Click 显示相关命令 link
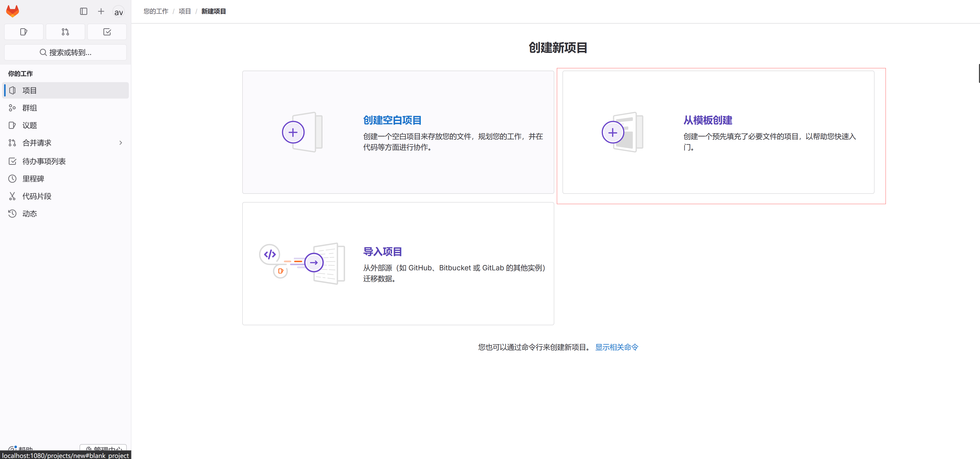Image resolution: width=980 pixels, height=459 pixels. click(617, 347)
